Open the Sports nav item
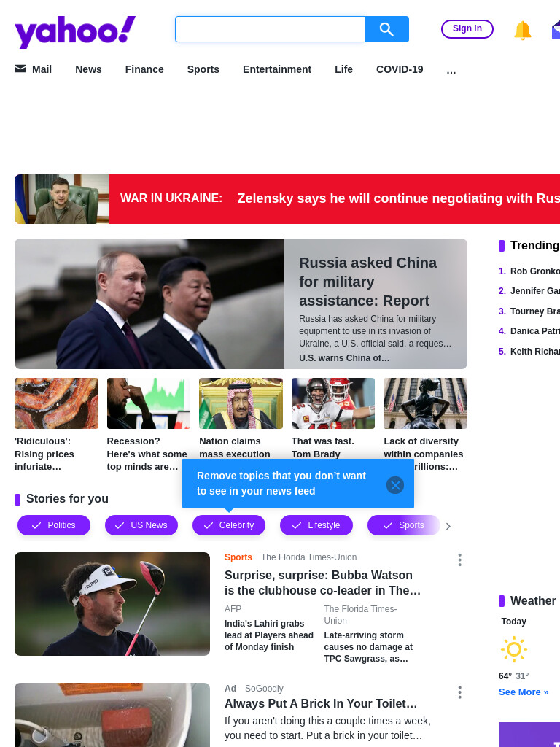This screenshot has width=560, height=747. point(203,69)
